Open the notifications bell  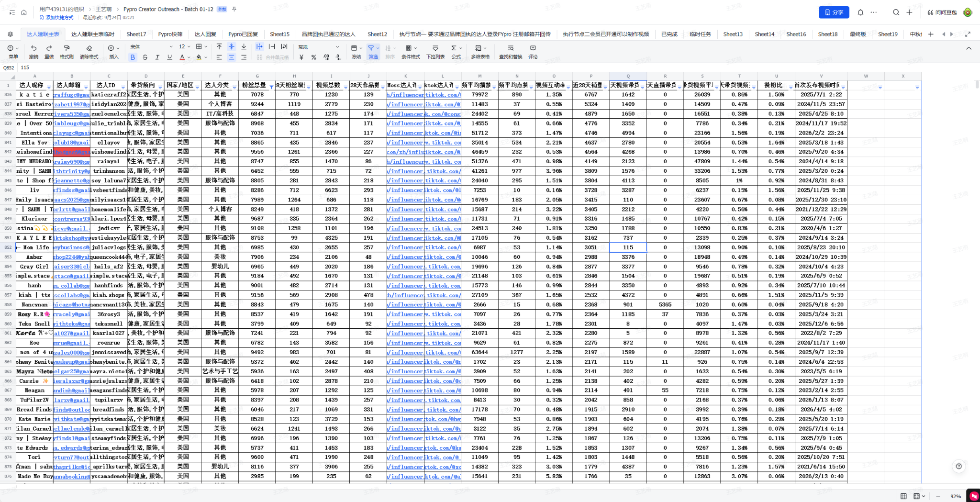click(860, 12)
